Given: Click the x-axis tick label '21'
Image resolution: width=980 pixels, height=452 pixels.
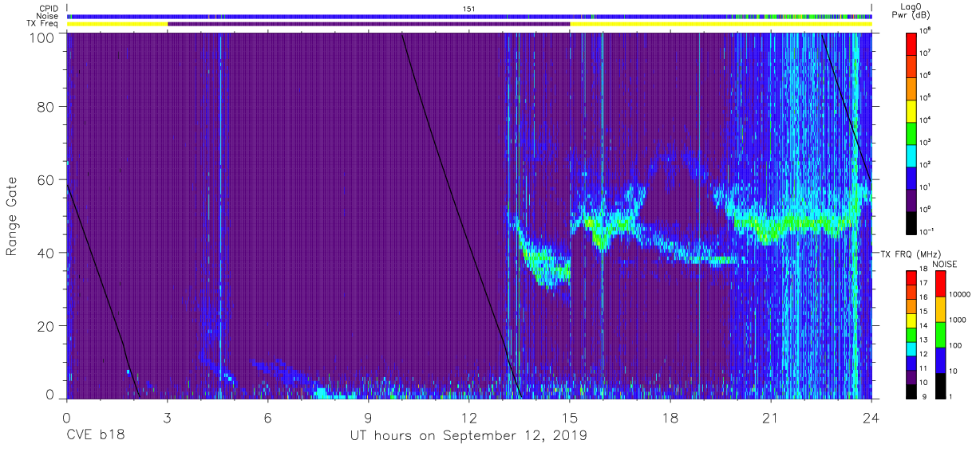Looking at the screenshot, I should pyautogui.click(x=770, y=417).
